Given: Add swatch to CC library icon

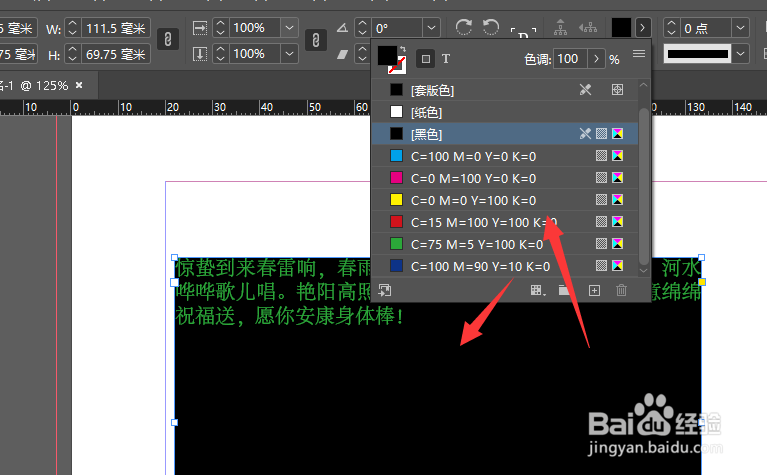Looking at the screenshot, I should [385, 291].
